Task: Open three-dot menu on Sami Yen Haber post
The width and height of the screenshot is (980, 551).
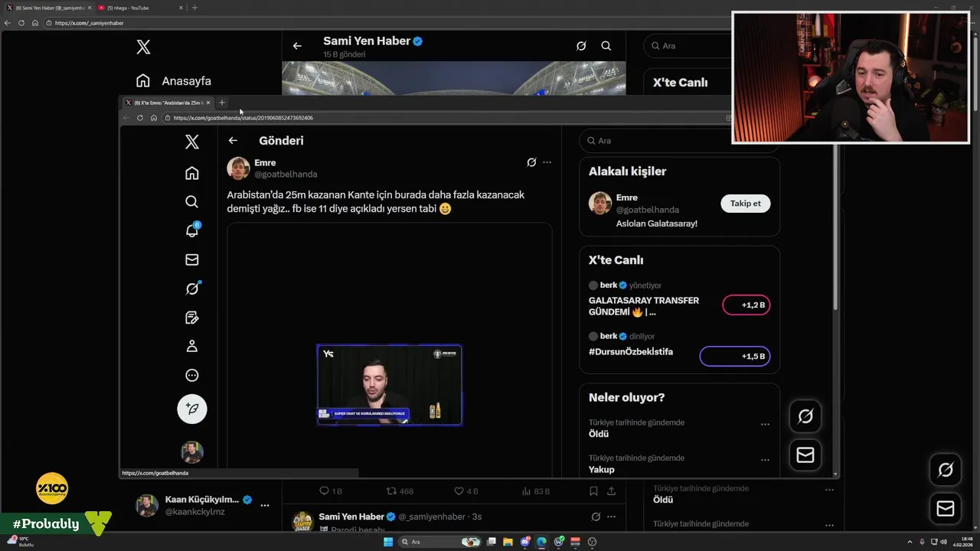Action: click(x=611, y=517)
